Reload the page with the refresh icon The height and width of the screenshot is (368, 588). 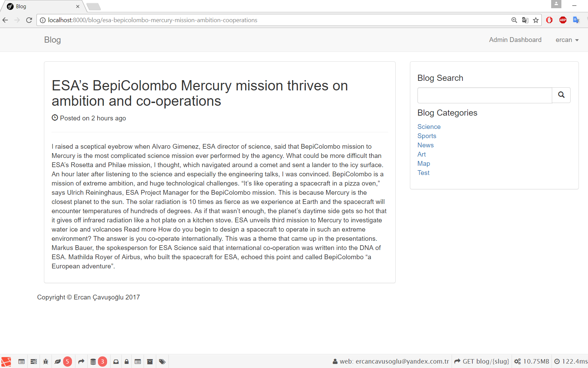click(29, 20)
